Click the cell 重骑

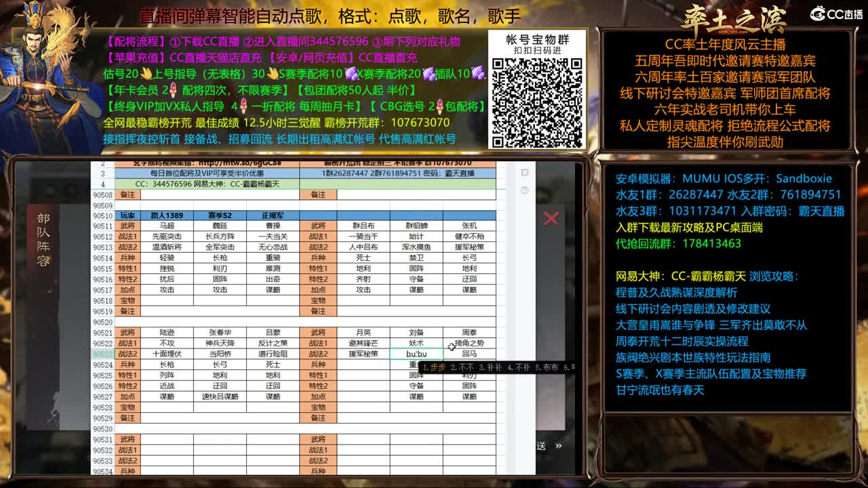click(273, 258)
